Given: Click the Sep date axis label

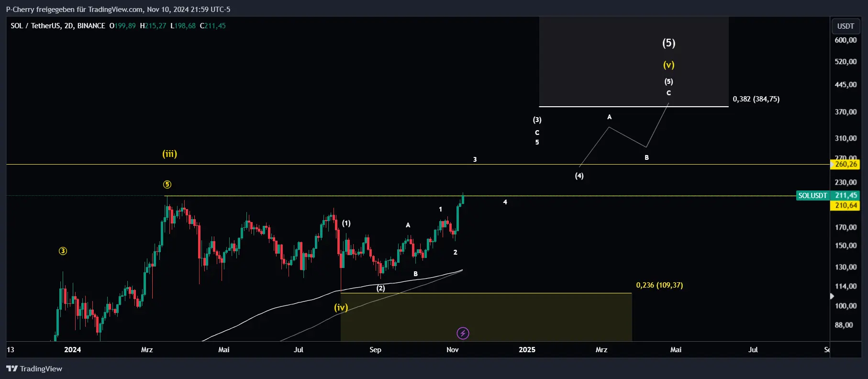Looking at the screenshot, I should coord(375,350).
